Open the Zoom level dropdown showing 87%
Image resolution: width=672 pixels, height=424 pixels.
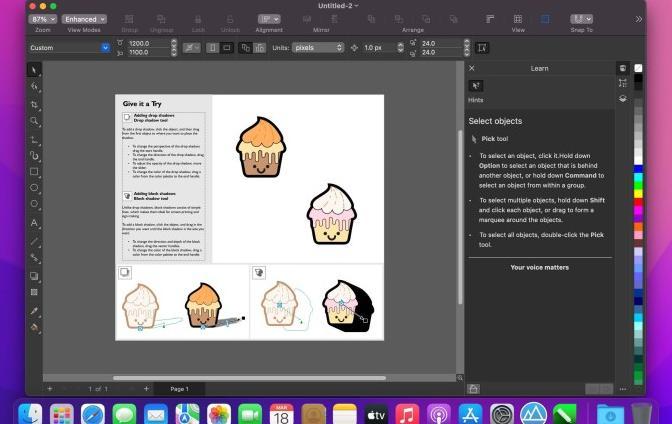click(x=41, y=19)
